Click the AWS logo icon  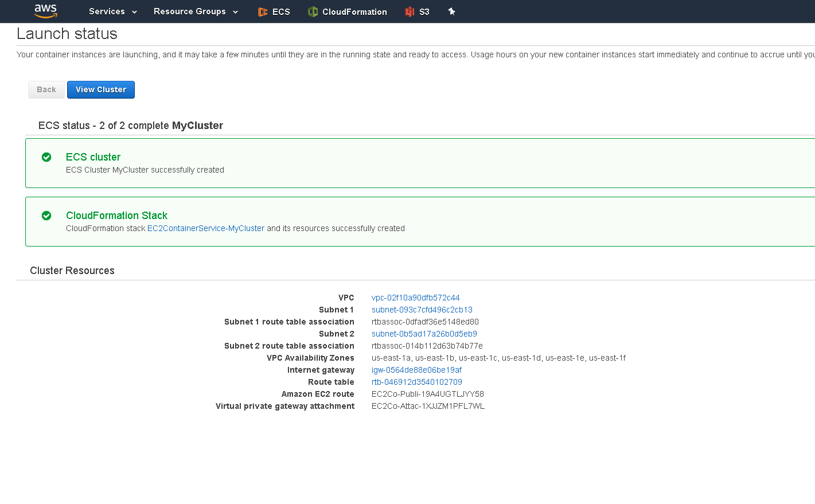tap(46, 11)
